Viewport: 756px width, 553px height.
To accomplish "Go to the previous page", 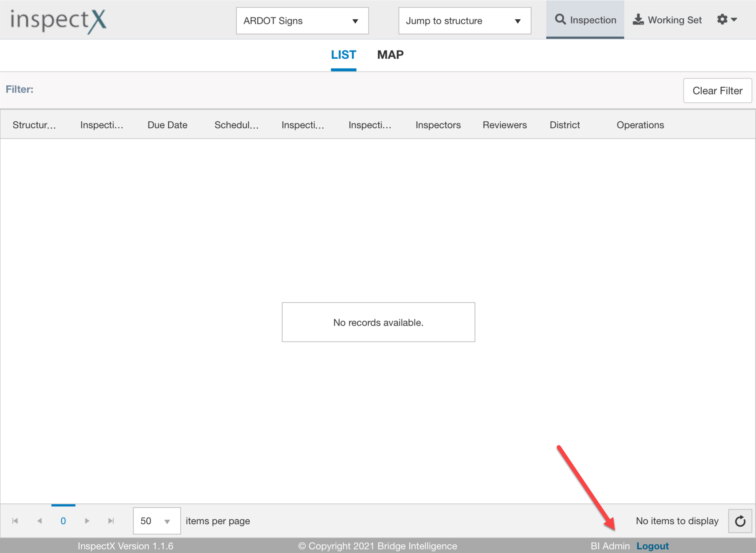I will point(39,521).
